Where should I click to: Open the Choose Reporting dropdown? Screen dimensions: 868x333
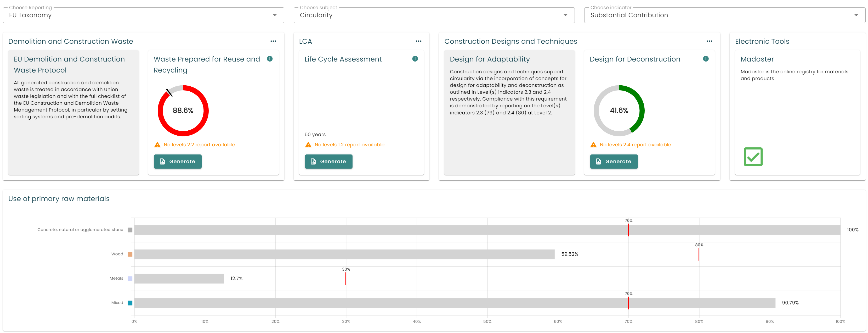pyautogui.click(x=143, y=15)
